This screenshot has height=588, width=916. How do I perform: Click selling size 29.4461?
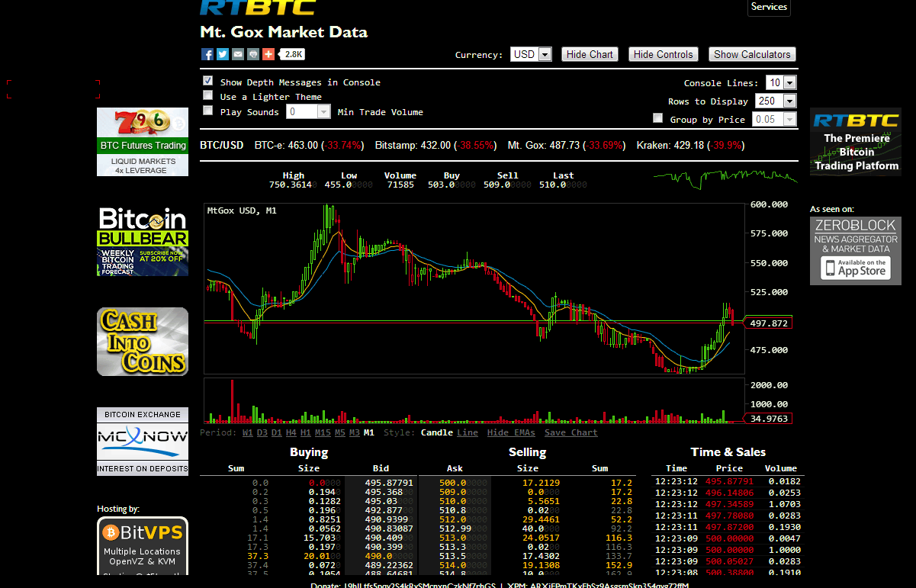541,519
